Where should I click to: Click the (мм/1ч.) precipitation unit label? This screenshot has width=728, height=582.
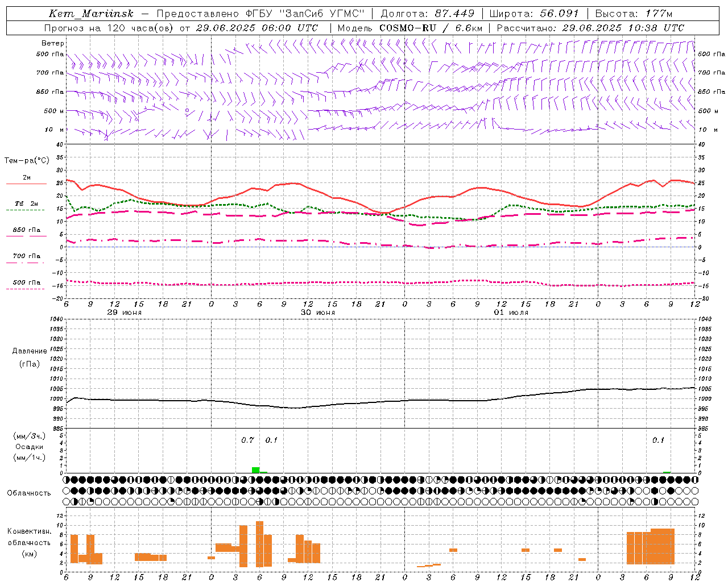(30, 458)
